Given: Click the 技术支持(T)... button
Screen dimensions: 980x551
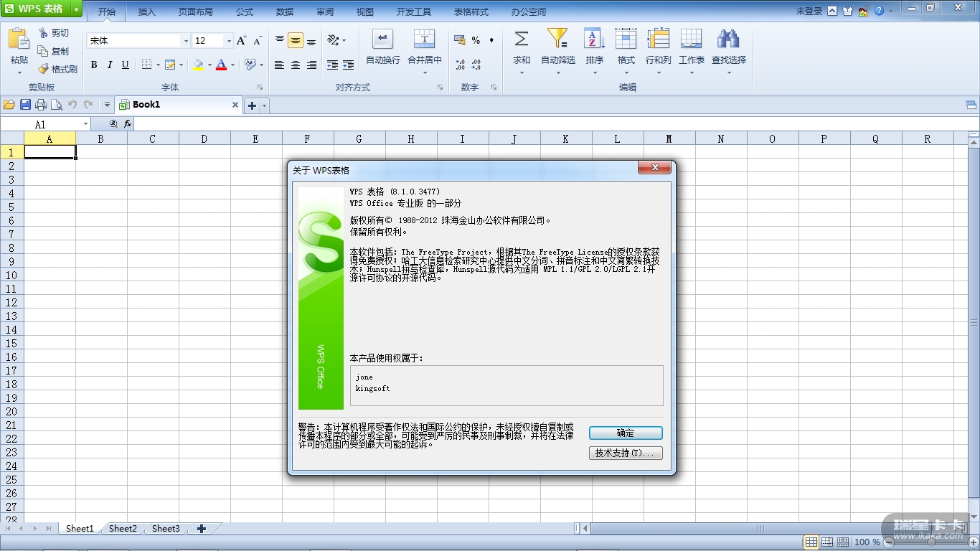Looking at the screenshot, I should pyautogui.click(x=626, y=453).
